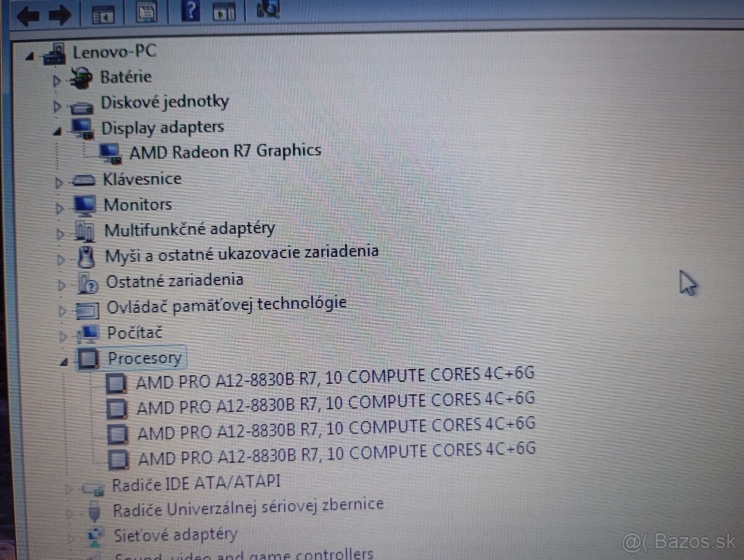Select the Diskové jednotky label
744x560 pixels.
click(165, 102)
